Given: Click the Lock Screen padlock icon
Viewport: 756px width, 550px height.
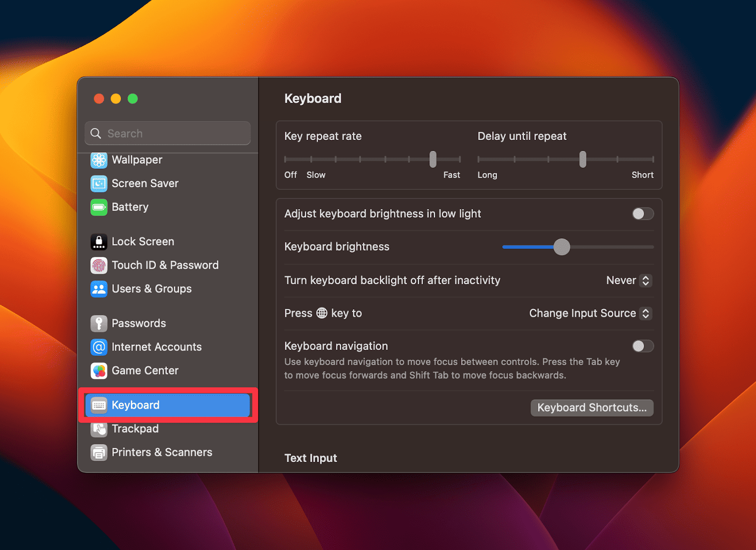Looking at the screenshot, I should pos(99,242).
